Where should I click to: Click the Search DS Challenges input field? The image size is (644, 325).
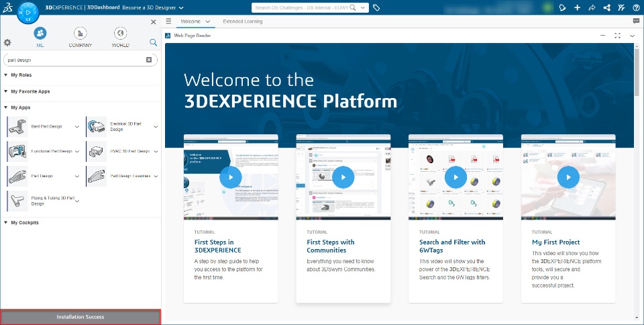[301, 7]
